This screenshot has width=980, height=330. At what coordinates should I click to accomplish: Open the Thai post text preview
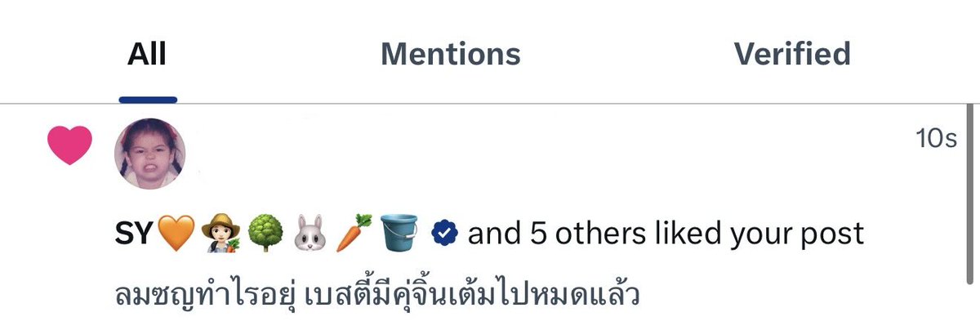point(377,292)
